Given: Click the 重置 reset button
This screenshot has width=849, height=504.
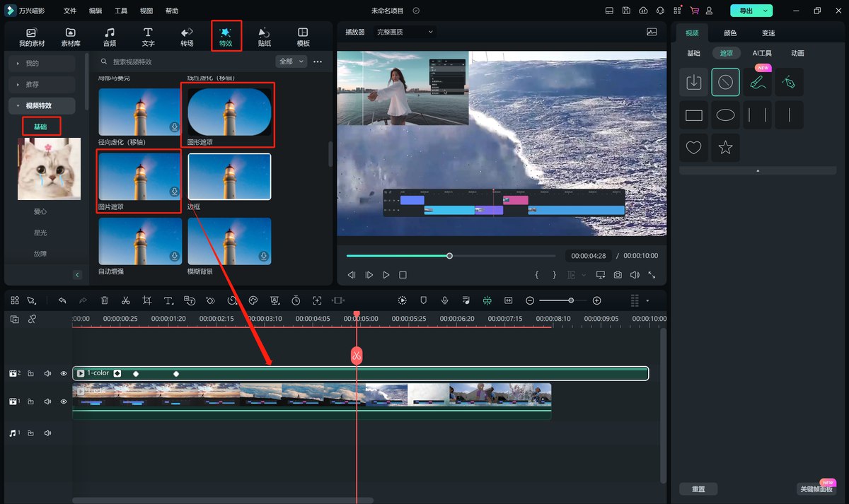Looking at the screenshot, I should pyautogui.click(x=698, y=489).
